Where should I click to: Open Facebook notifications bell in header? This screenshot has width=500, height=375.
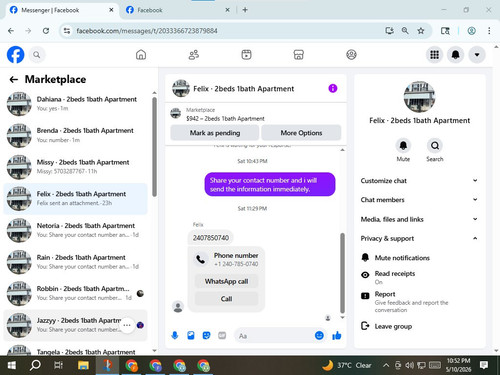pyautogui.click(x=456, y=55)
